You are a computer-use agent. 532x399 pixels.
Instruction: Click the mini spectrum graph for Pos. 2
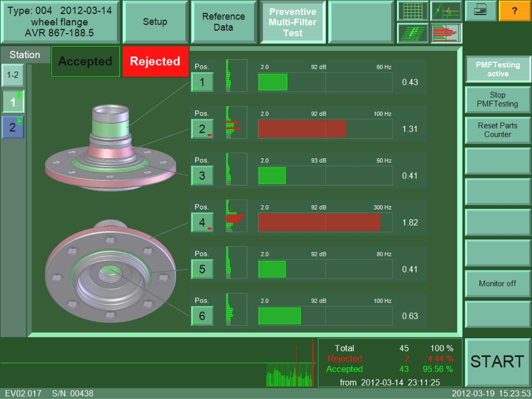point(236,123)
